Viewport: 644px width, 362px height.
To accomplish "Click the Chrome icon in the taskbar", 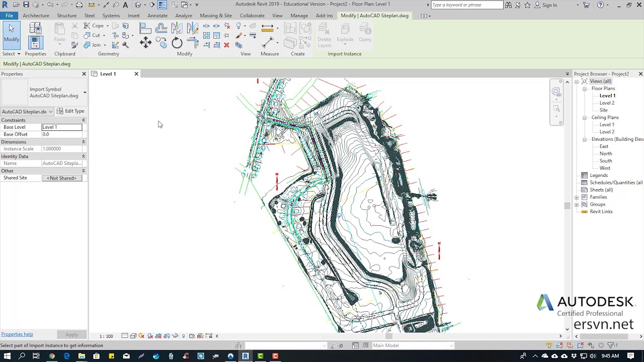I will pyautogui.click(x=51, y=356).
